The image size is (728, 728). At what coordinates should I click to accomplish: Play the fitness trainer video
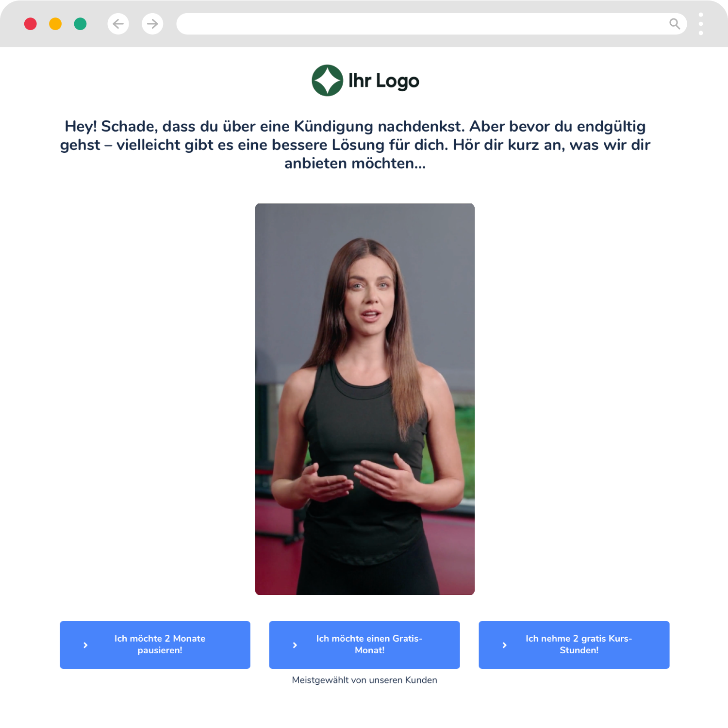click(x=364, y=399)
